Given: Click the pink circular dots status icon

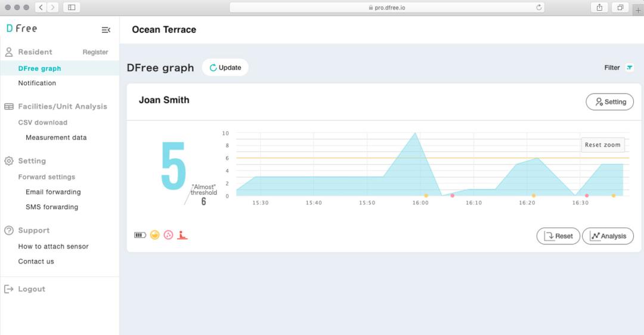Looking at the screenshot, I should tap(169, 235).
